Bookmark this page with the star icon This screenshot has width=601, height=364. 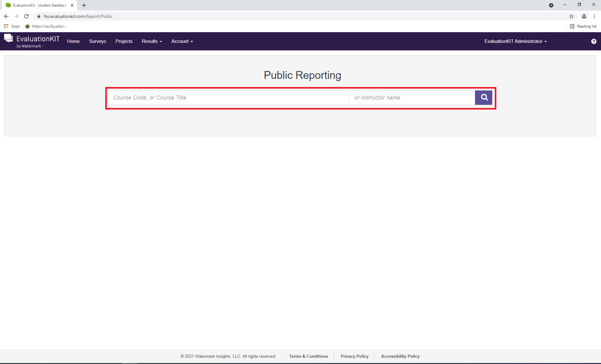[x=572, y=16]
